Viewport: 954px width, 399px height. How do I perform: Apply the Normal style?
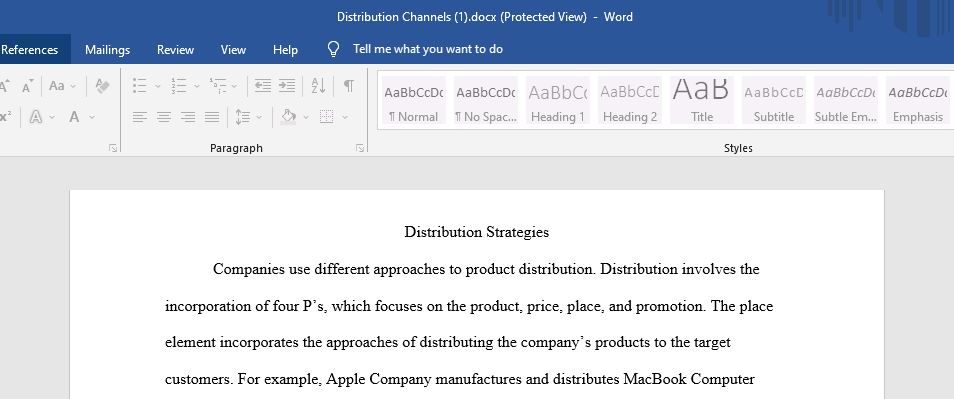[x=414, y=100]
